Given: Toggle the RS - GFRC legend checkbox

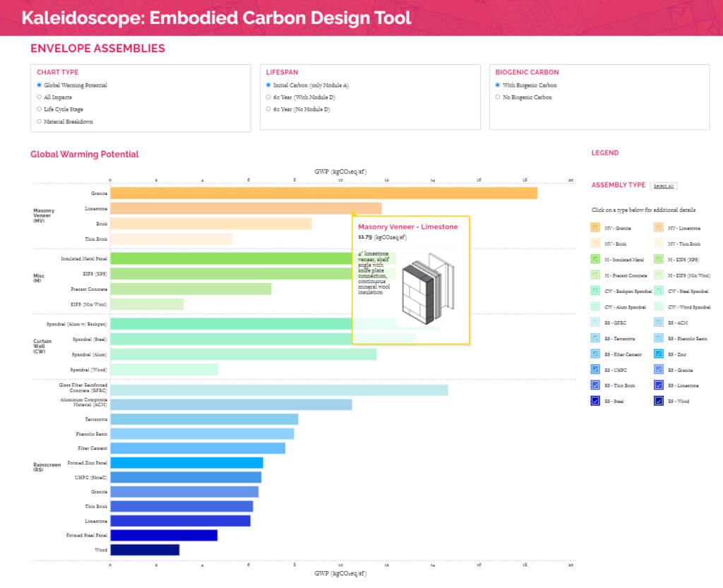Looking at the screenshot, I should coord(596,323).
